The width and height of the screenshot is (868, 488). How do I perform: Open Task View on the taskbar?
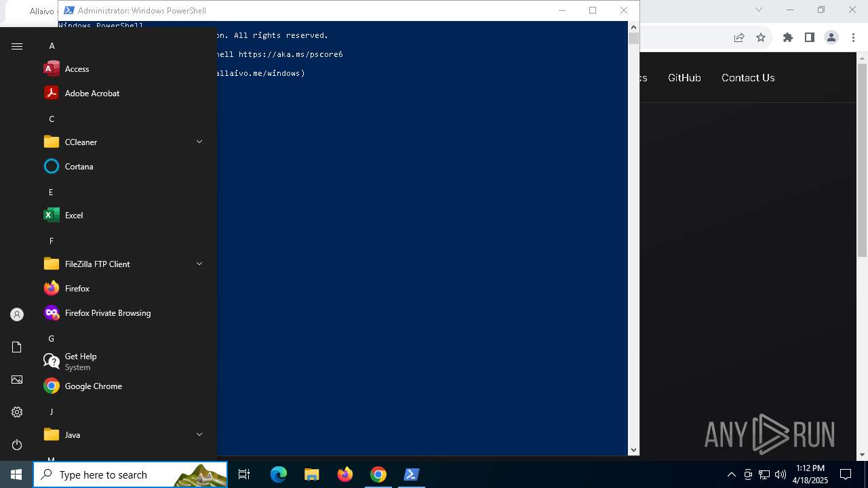click(x=244, y=474)
